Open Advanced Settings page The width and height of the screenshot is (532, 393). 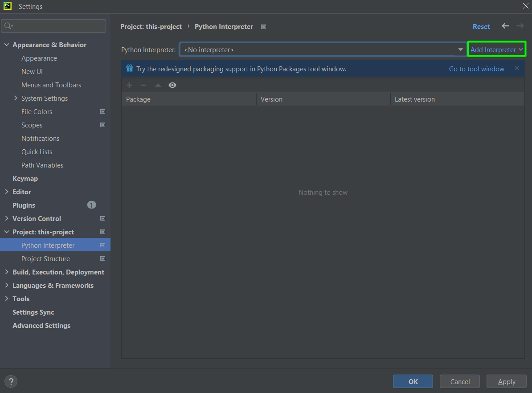coord(41,325)
